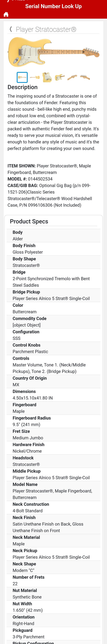The width and height of the screenshot is (107, 644).
Task: Select the second thumbnail of full guitar
Action: [35, 77]
